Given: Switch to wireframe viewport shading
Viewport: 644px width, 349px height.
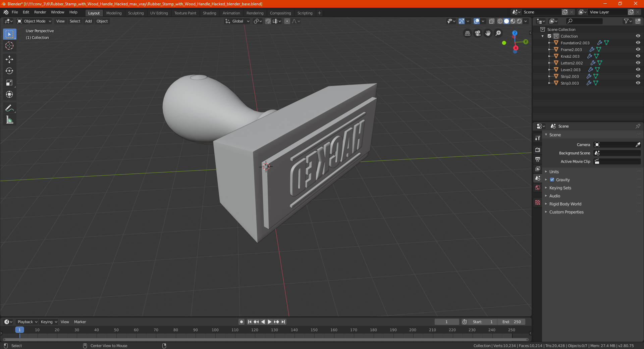Looking at the screenshot, I should pos(500,21).
